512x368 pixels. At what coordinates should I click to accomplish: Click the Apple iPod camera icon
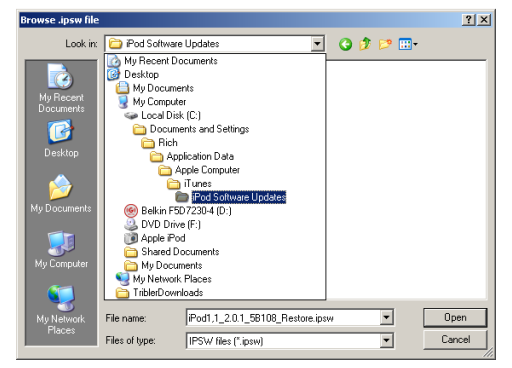131,238
